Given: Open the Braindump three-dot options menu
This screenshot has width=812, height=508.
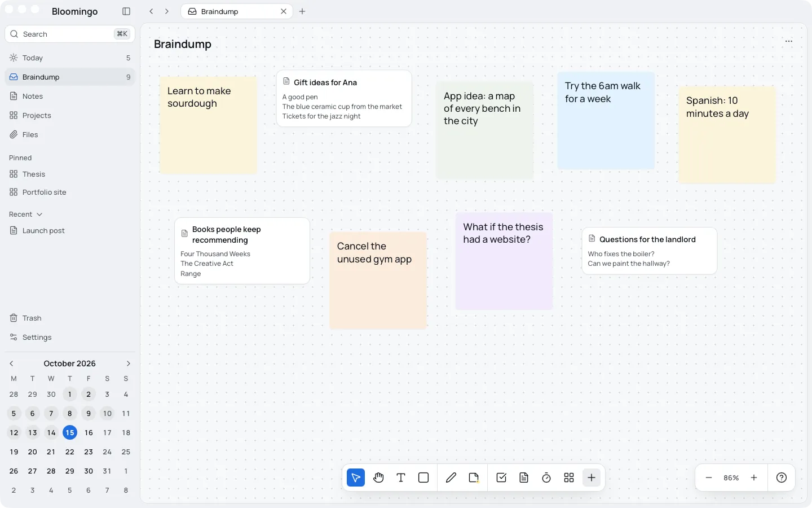Looking at the screenshot, I should (789, 41).
